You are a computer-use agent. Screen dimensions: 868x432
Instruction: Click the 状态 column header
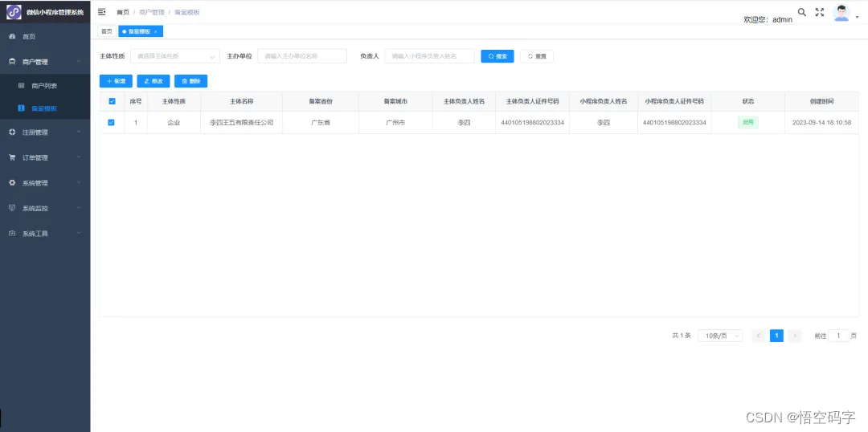pos(748,102)
